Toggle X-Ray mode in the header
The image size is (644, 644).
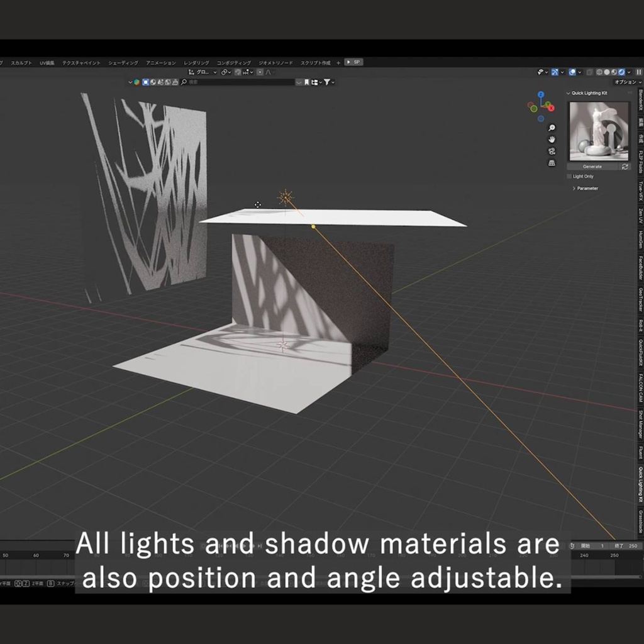[x=590, y=72]
